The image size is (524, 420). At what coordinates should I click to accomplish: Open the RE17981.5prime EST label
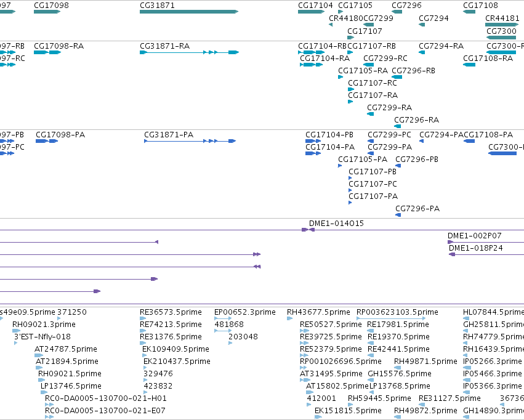tap(398, 325)
